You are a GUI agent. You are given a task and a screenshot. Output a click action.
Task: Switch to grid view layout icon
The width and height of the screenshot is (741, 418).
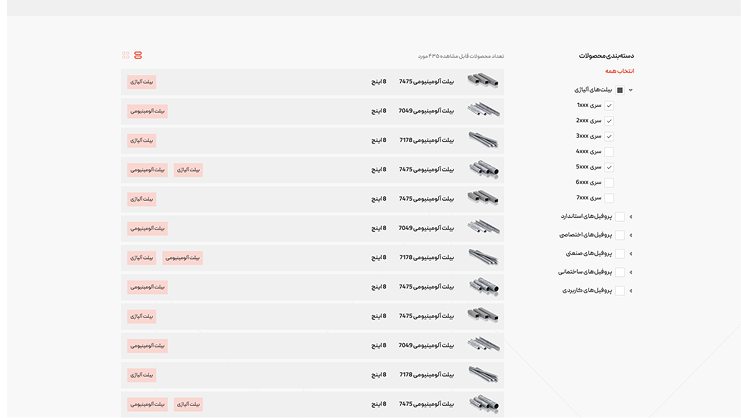tap(125, 55)
